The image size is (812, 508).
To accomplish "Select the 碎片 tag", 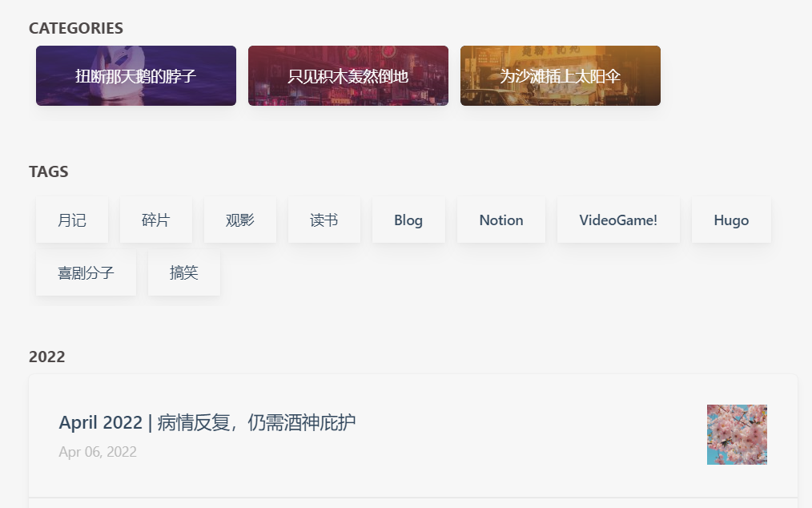I will [x=156, y=220].
